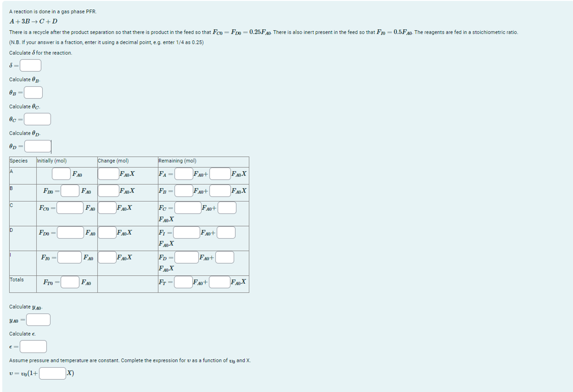Screen dimensions: 573x392
Task: Click the volumetric flow expression input box
Action: 53,373
